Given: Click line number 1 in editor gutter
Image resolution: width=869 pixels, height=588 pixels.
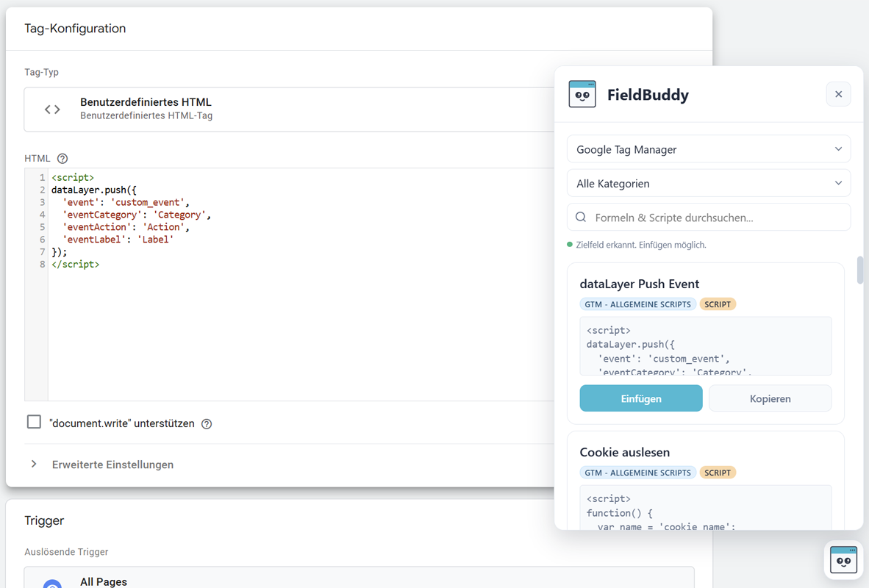Looking at the screenshot, I should point(42,178).
